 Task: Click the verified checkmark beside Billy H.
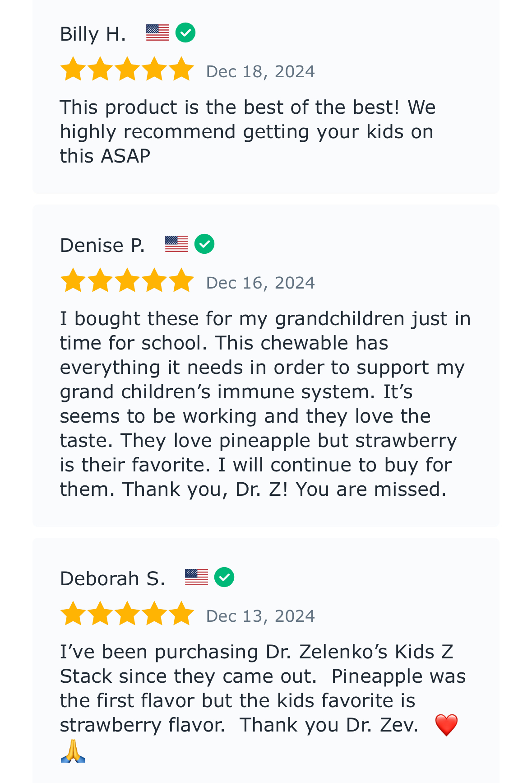185,33
